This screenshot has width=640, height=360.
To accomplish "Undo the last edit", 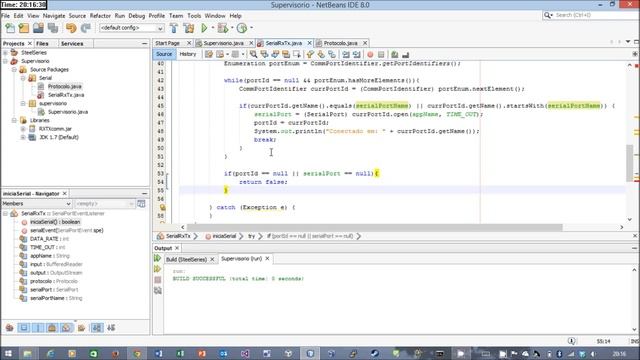I will pyautogui.click(x=71, y=28).
